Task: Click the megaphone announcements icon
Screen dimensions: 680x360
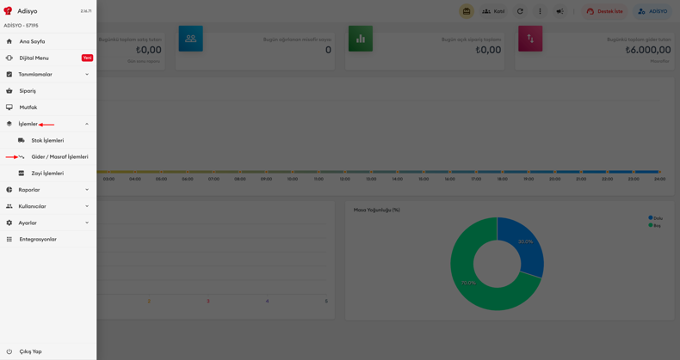Action: [x=560, y=11]
